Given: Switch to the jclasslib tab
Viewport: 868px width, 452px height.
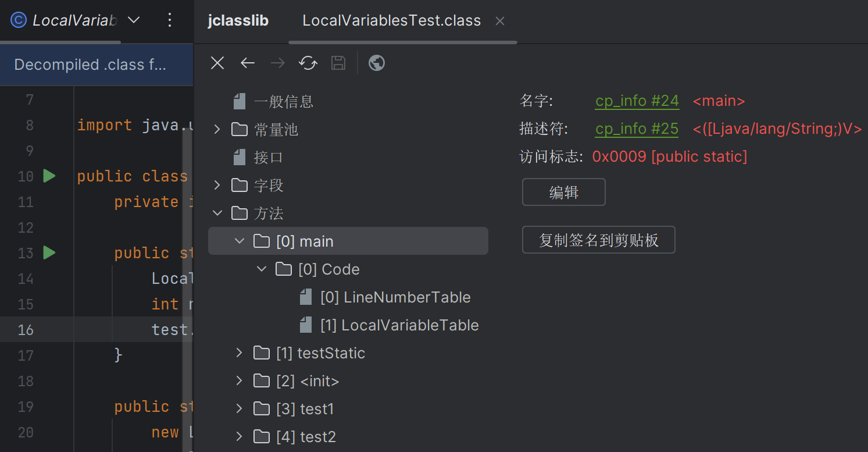Looking at the screenshot, I should pyautogui.click(x=238, y=21).
